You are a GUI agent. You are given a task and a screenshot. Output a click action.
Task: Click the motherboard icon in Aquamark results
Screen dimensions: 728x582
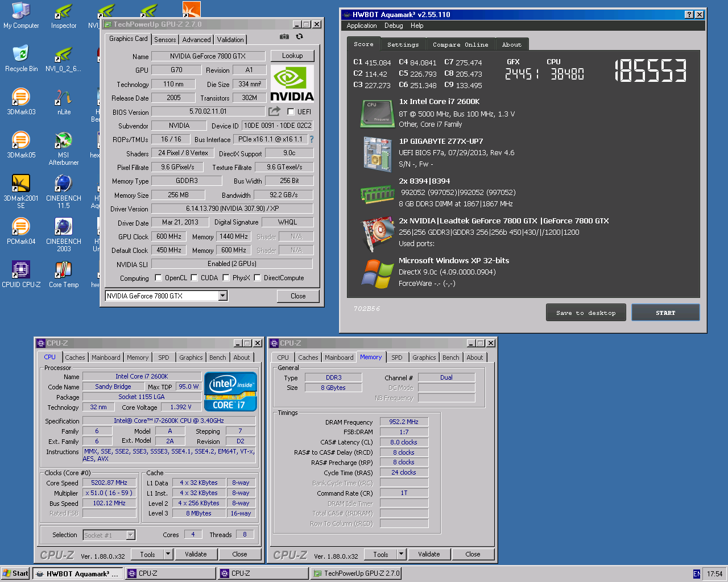coord(377,153)
